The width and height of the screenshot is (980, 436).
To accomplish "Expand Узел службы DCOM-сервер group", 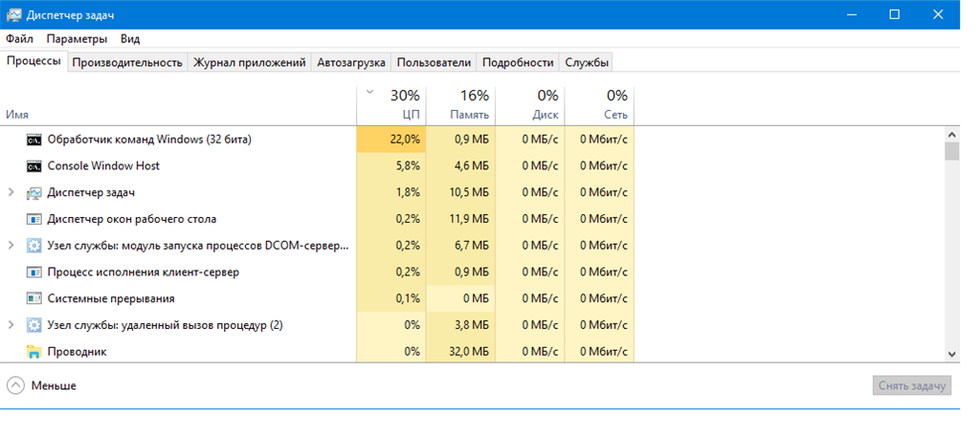I will [11, 246].
